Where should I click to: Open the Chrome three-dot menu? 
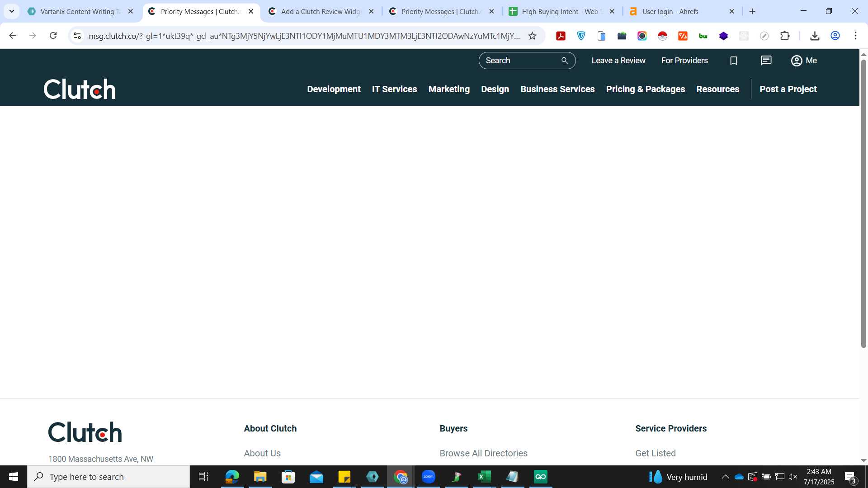tap(855, 36)
